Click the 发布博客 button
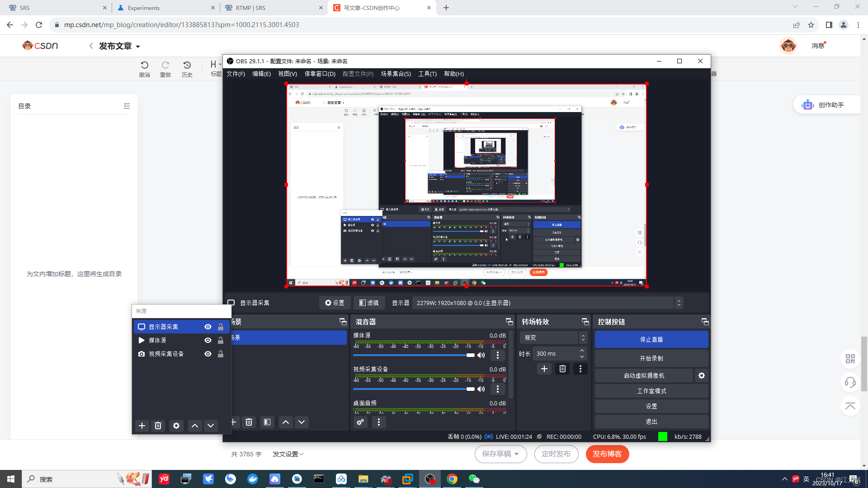This screenshot has width=868, height=488. pyautogui.click(x=607, y=454)
